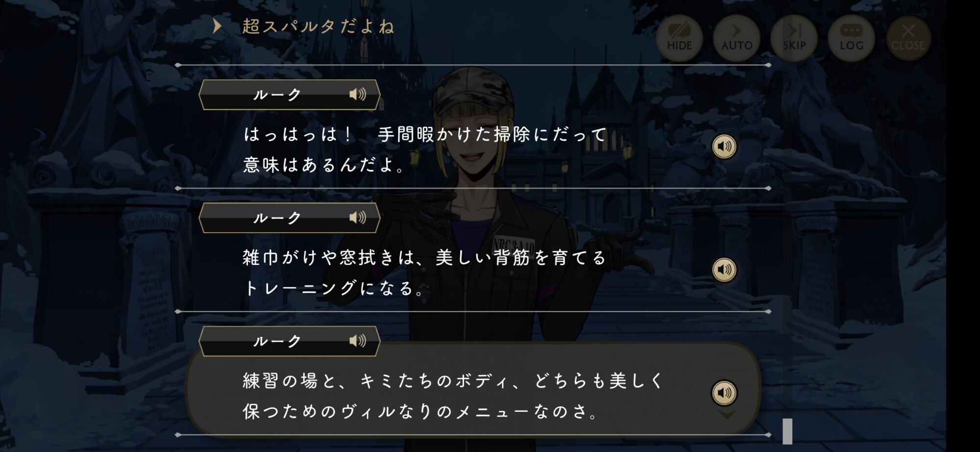The height and width of the screenshot is (452, 980).
Task: Select the second ルーク name label
Action: point(277,218)
